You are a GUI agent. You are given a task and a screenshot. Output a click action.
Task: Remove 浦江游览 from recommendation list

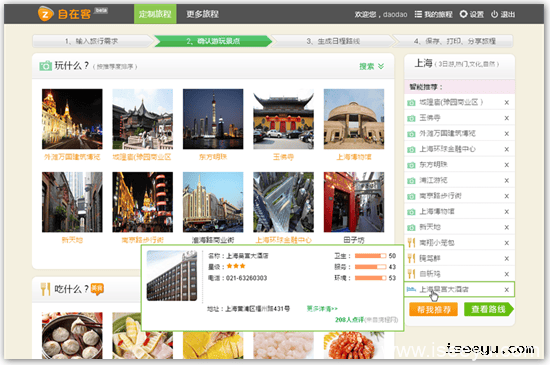pos(507,181)
